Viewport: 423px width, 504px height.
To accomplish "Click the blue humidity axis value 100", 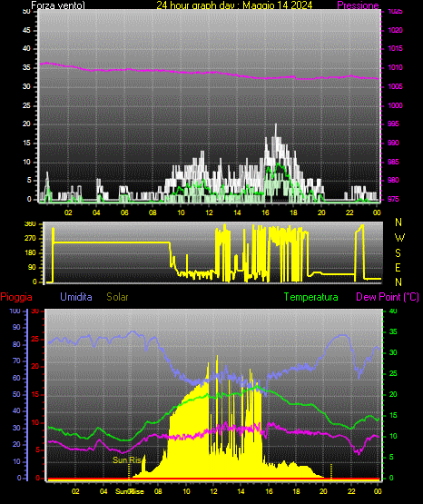I will [15, 311].
